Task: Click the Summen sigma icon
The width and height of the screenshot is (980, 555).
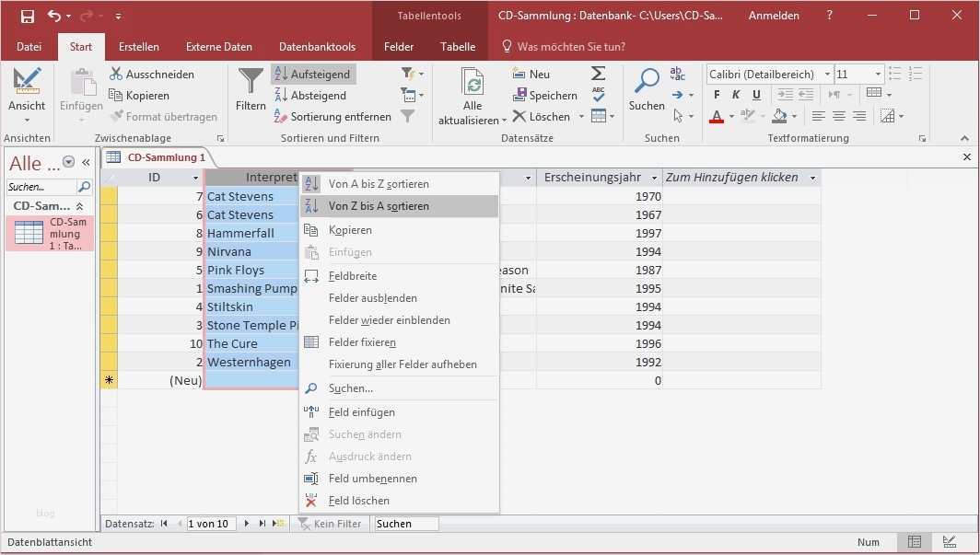Action: pos(598,74)
